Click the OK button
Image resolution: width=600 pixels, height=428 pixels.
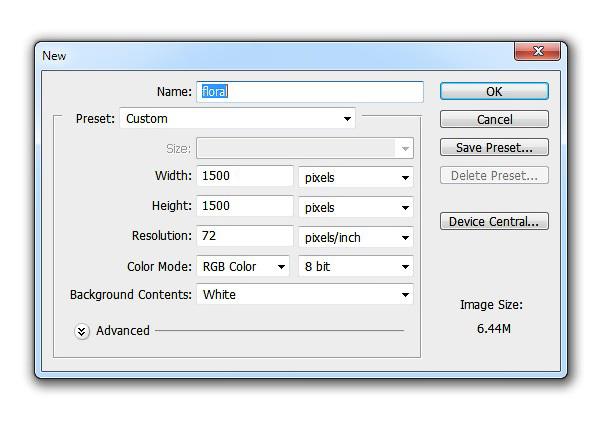click(x=494, y=91)
